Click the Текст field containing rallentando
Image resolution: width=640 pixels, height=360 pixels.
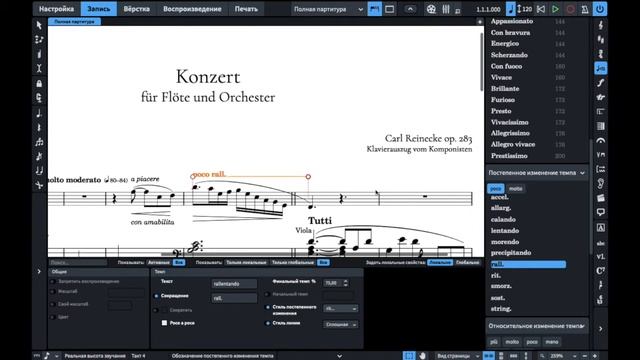[234, 284]
